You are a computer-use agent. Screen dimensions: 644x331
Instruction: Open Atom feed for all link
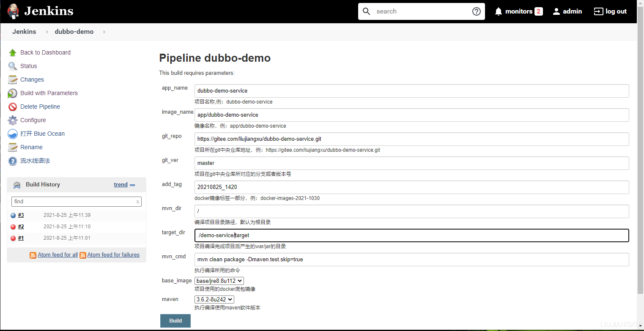[58, 255]
